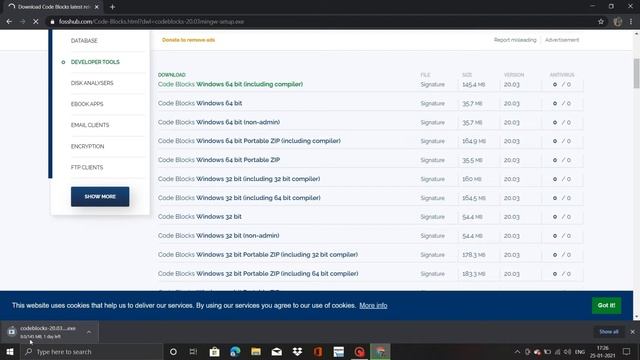Open the FTP CLIENTS category
The height and width of the screenshot is (360, 640).
(87, 167)
